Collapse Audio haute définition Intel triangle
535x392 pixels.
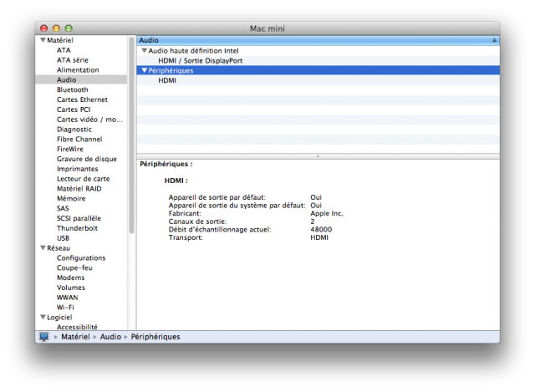point(145,50)
